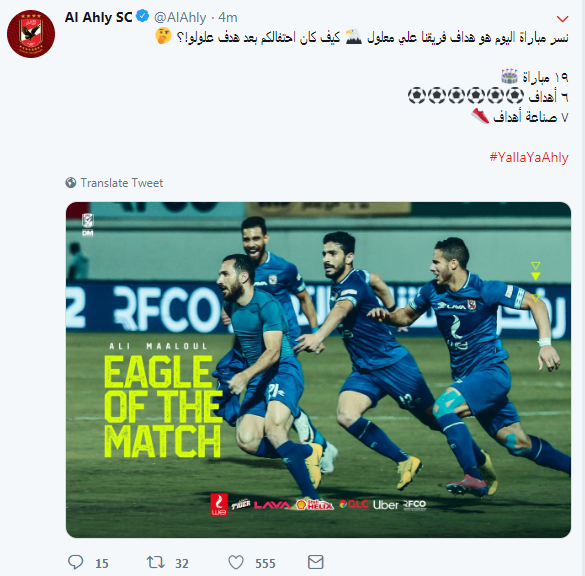Click the envelope direct message icon

316,562
